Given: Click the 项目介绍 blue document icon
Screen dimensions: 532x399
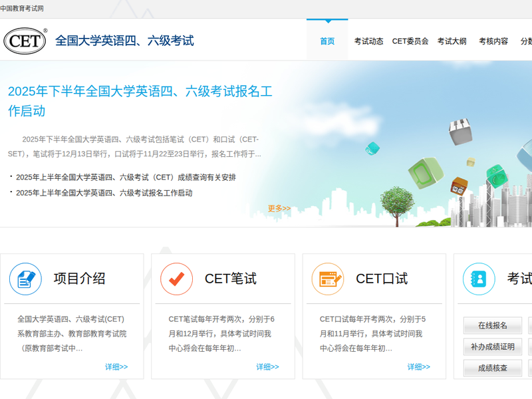Looking at the screenshot, I should pyautogui.click(x=25, y=279).
